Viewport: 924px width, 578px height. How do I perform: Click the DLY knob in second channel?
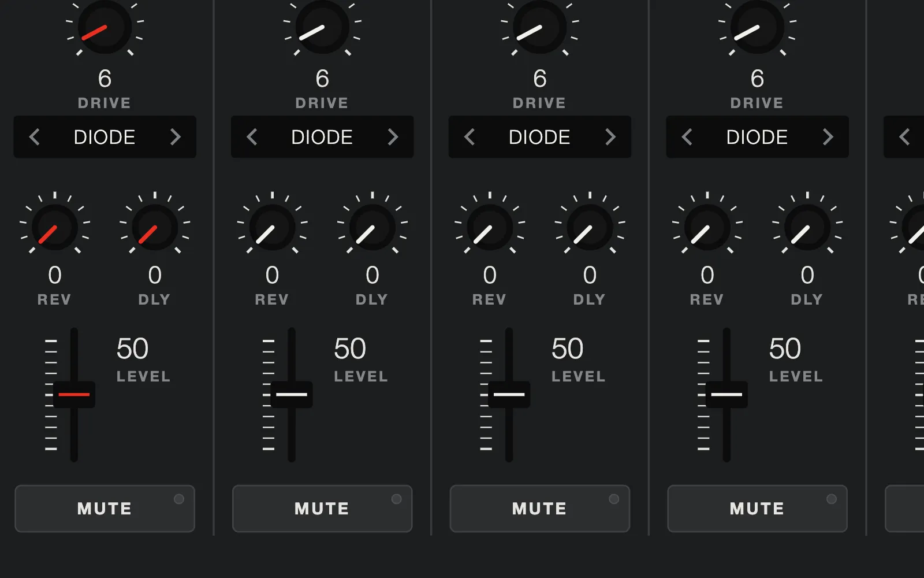(372, 227)
